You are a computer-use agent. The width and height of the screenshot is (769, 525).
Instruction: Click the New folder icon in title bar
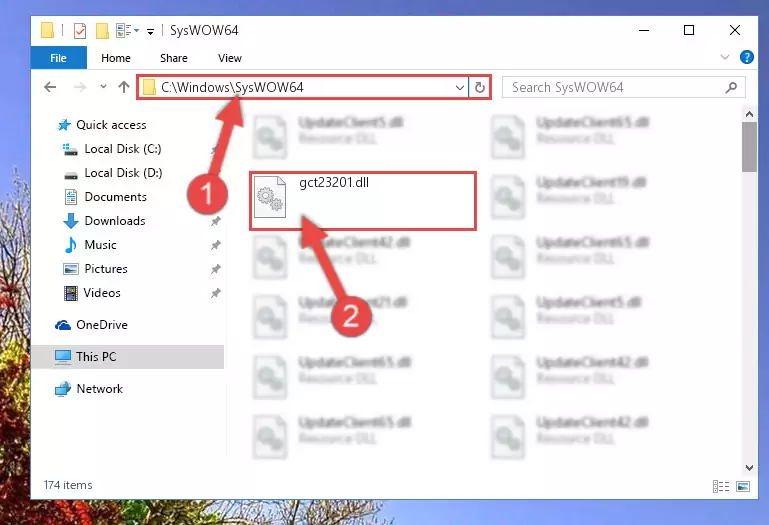(102, 30)
